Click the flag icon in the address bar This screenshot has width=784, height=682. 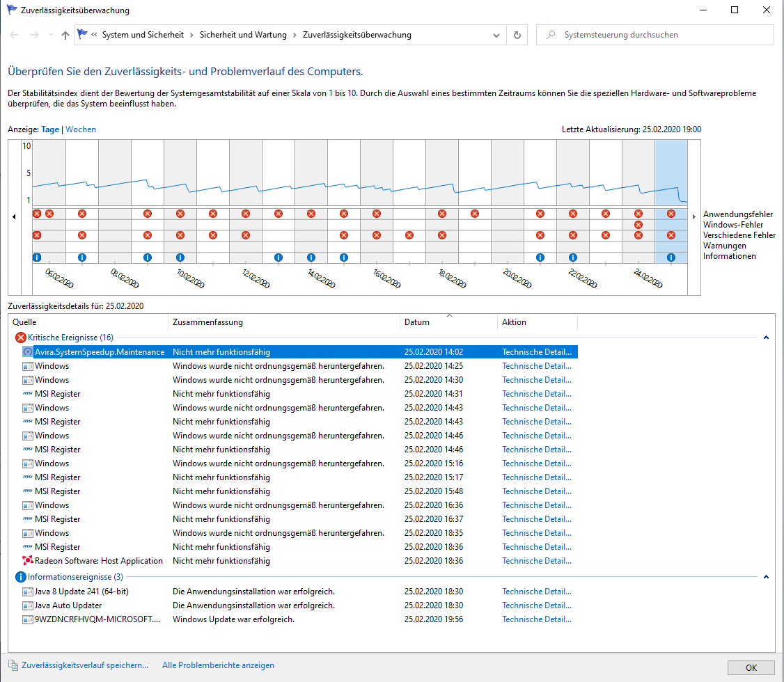82,35
